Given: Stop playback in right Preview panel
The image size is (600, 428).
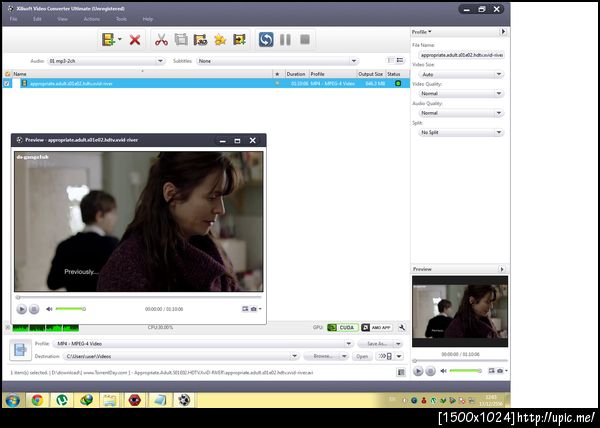Looking at the screenshot, I should 430,371.
